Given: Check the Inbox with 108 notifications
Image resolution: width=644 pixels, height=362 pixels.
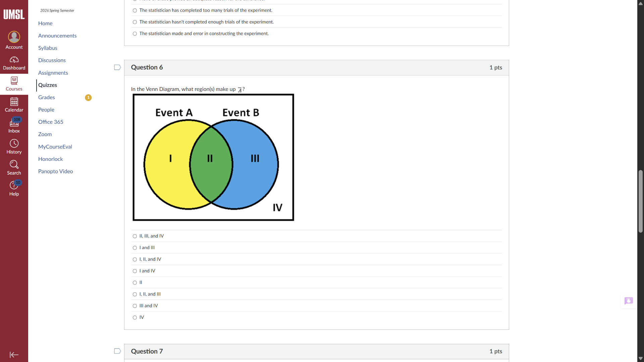Looking at the screenshot, I should tap(14, 125).
